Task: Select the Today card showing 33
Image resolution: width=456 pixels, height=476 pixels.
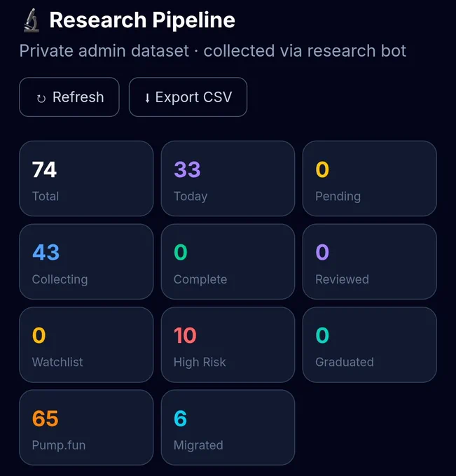Action: click(x=228, y=178)
